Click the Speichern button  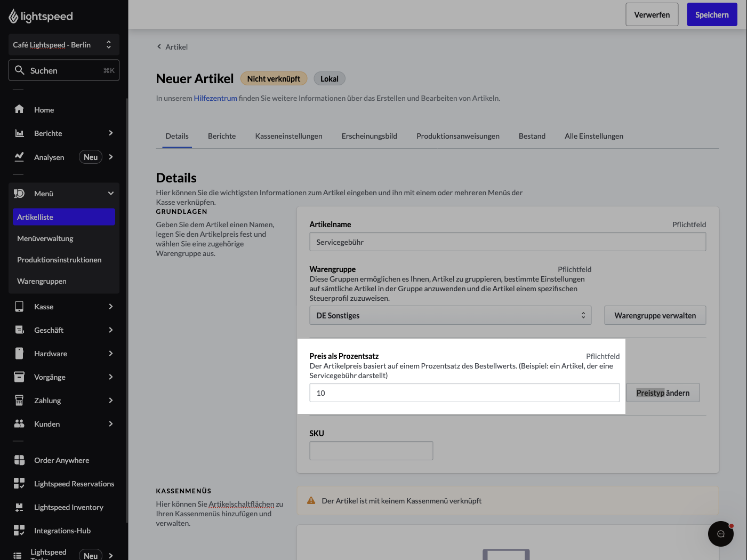(712, 14)
